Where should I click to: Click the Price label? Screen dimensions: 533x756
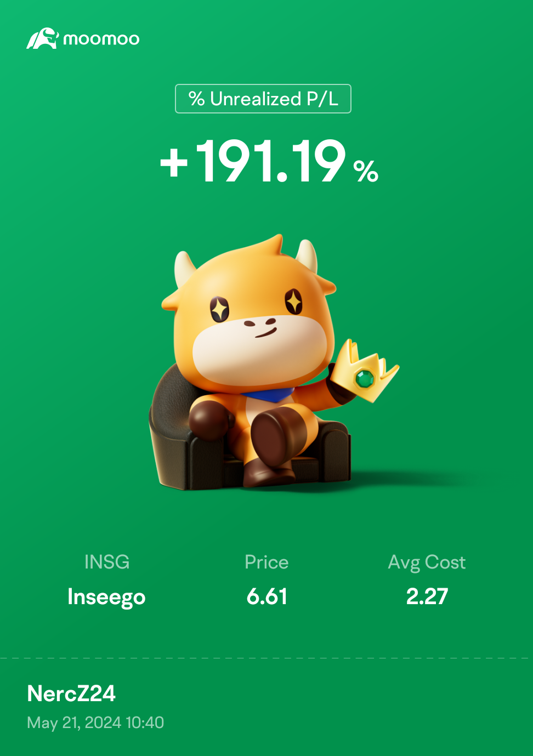[266, 562]
